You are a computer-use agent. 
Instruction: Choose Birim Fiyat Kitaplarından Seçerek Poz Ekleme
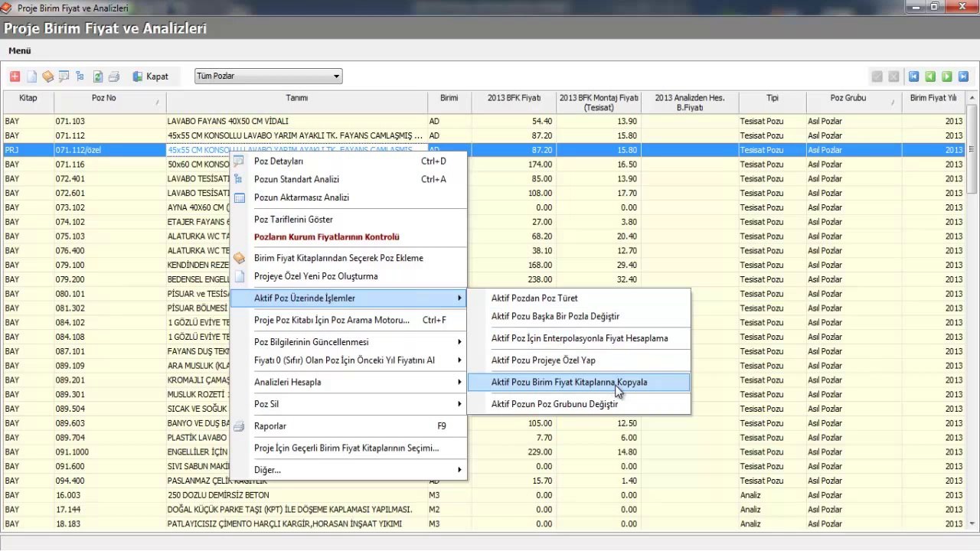[348, 258]
